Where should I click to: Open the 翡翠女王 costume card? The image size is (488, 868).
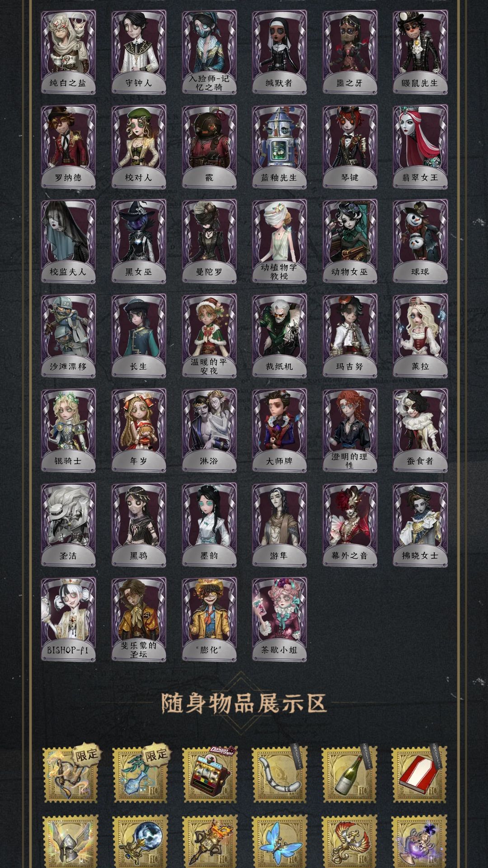click(420, 146)
